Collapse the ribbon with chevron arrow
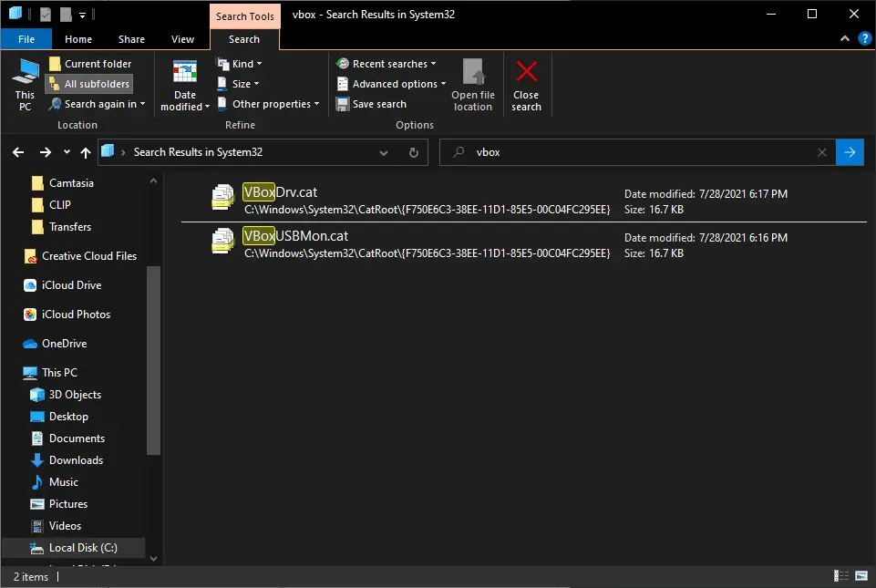The height and width of the screenshot is (588, 876). point(845,38)
